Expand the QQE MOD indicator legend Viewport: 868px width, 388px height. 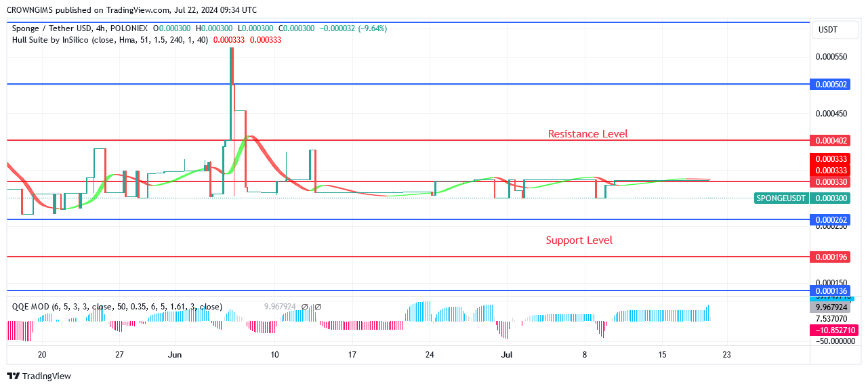pyautogui.click(x=117, y=307)
